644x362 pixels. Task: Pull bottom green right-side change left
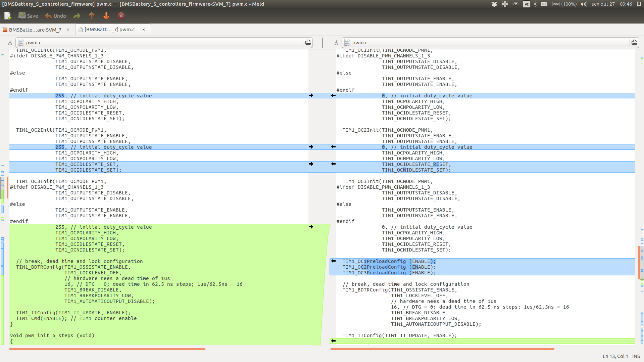(x=333, y=341)
